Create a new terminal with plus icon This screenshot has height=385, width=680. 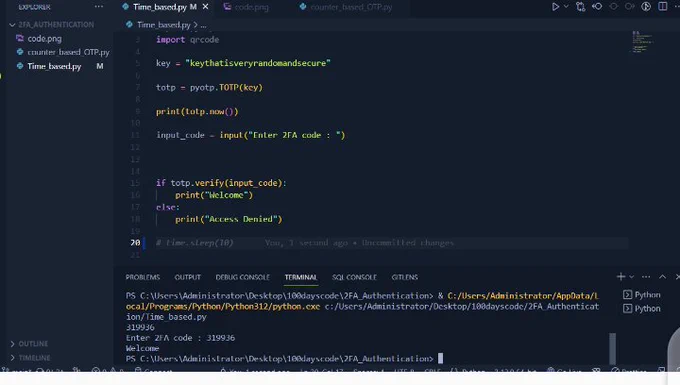pos(621,277)
